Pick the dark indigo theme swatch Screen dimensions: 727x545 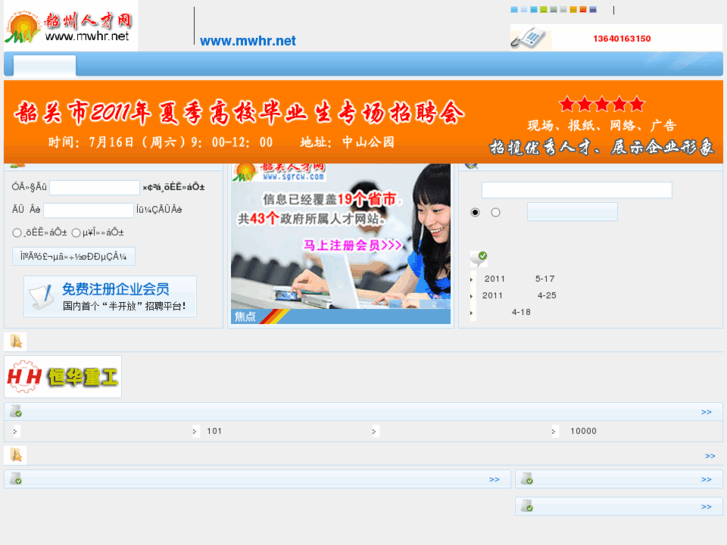click(593, 10)
